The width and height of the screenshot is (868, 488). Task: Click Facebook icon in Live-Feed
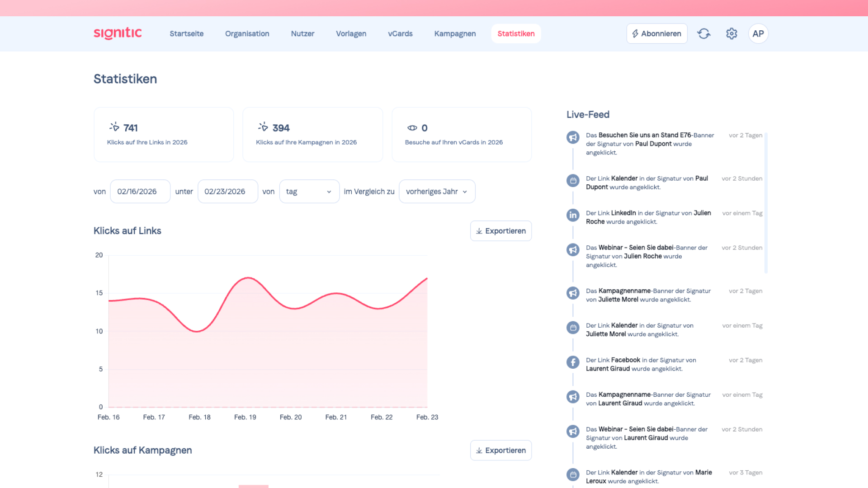tap(573, 362)
